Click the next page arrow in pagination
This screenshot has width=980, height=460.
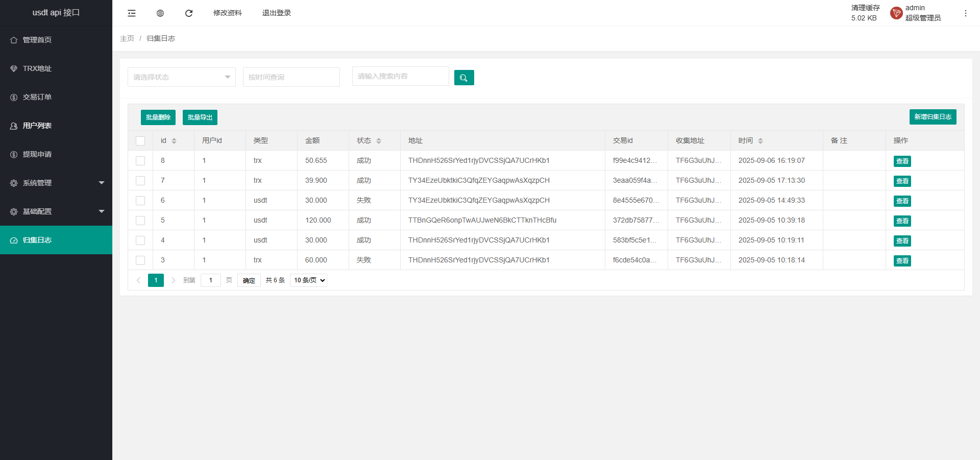click(174, 280)
